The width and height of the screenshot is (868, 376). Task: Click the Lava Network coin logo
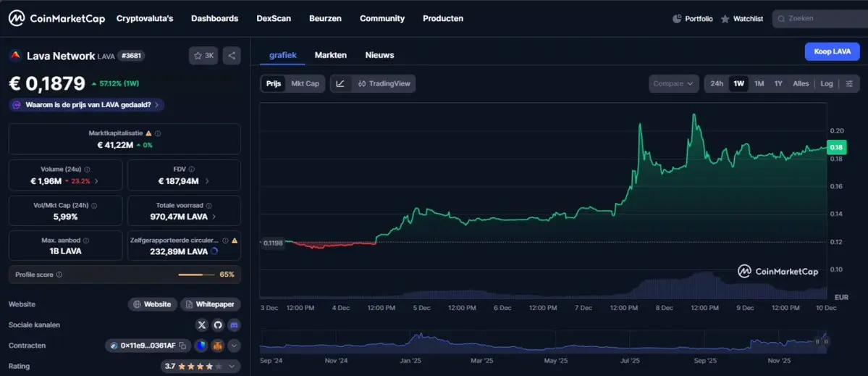pyautogui.click(x=15, y=55)
